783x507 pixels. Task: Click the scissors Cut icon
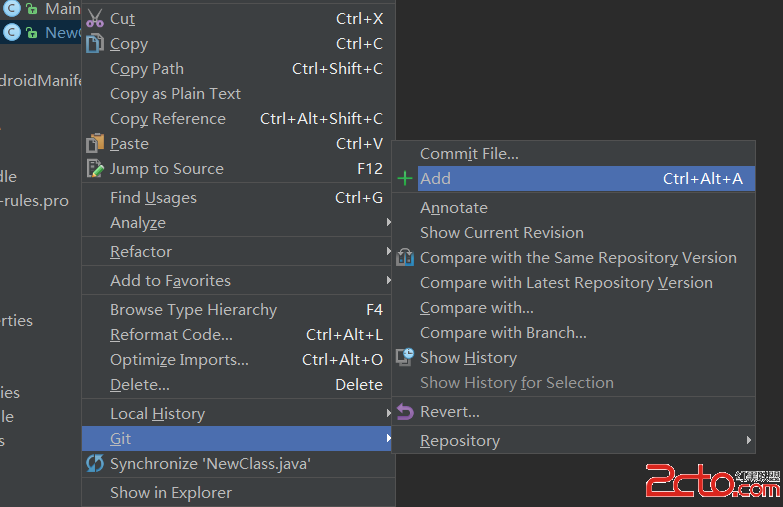pos(95,19)
